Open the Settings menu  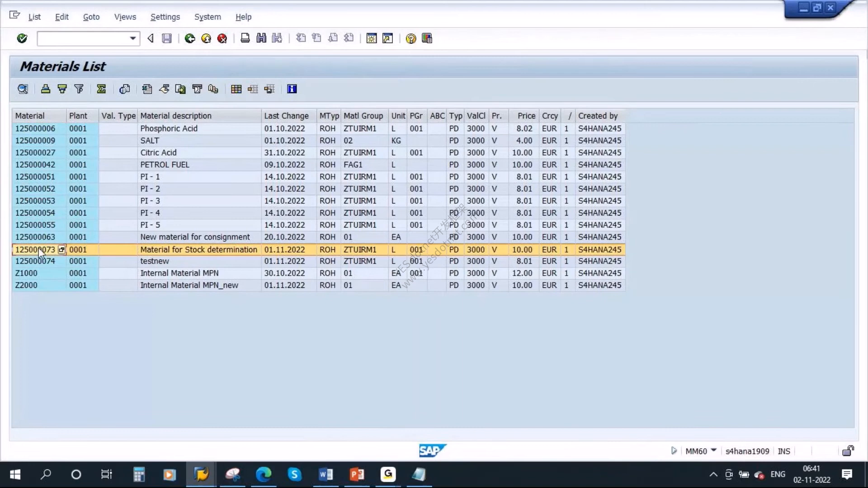click(x=165, y=17)
